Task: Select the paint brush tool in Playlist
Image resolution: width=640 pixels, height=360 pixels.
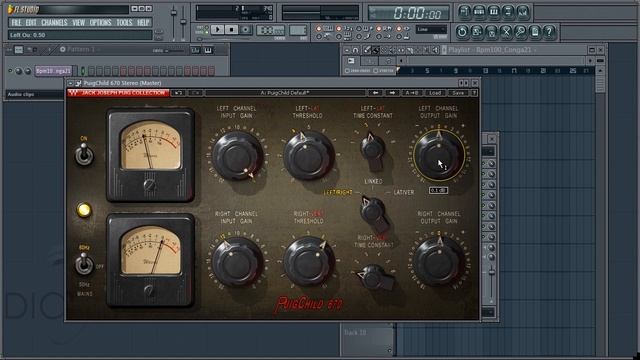Action: pos(375,50)
